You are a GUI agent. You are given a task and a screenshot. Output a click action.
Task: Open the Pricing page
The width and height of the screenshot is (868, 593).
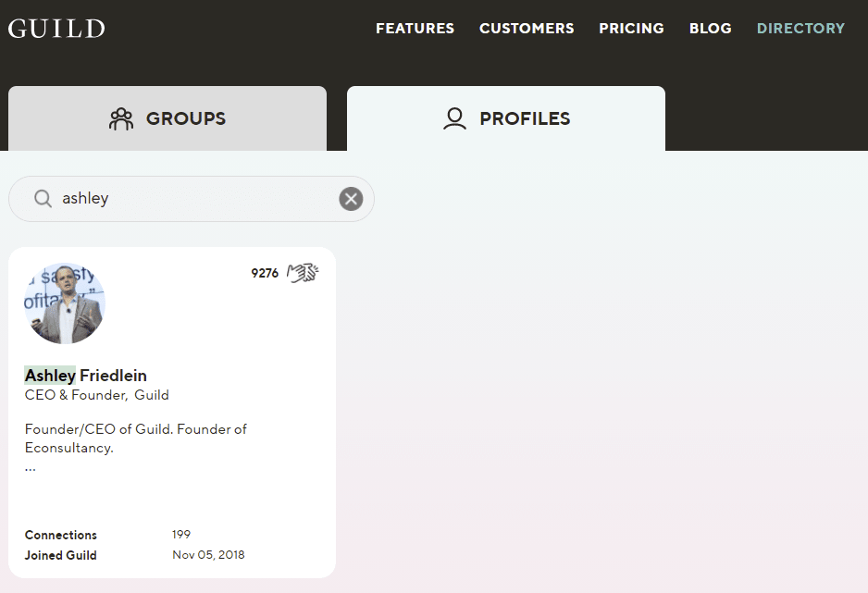coord(632,28)
